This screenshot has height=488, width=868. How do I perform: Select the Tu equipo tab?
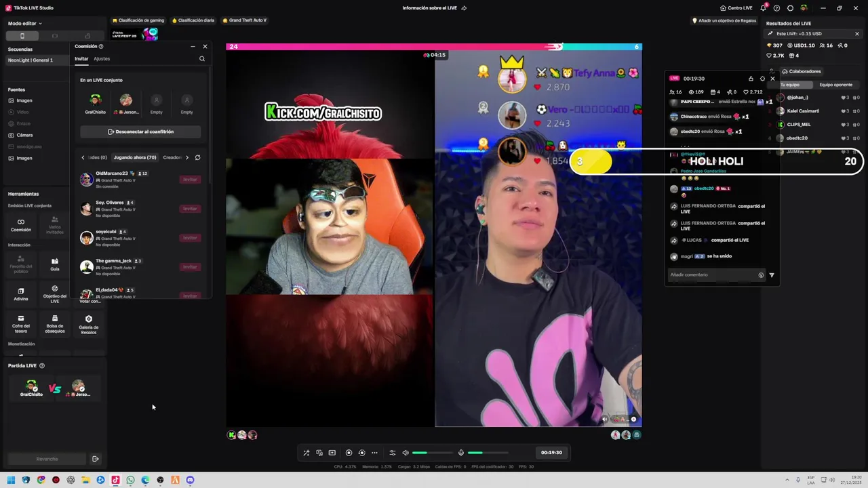pyautogui.click(x=790, y=85)
